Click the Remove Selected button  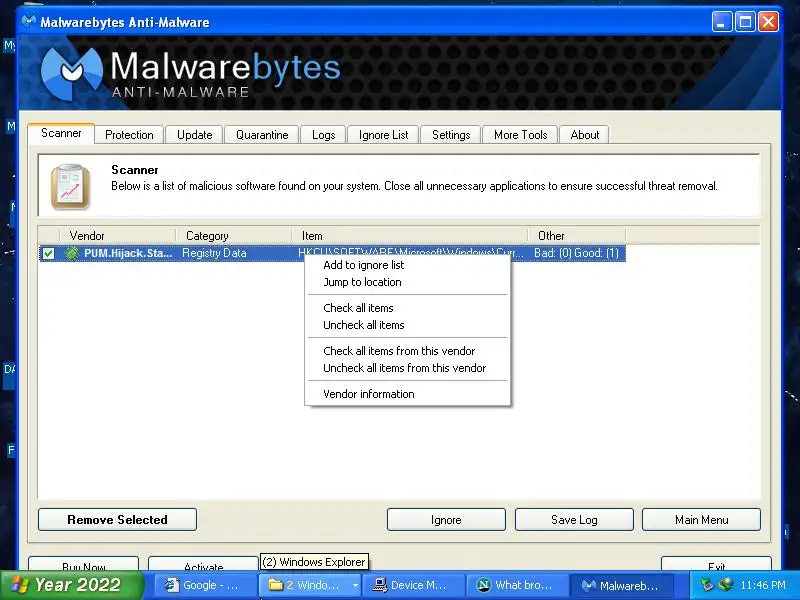click(117, 519)
